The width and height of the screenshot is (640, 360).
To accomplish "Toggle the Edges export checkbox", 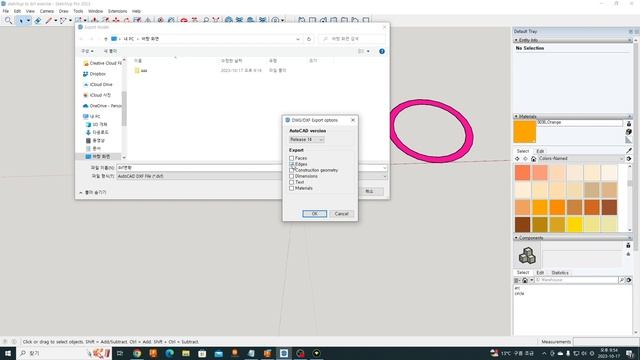I will tap(291, 164).
